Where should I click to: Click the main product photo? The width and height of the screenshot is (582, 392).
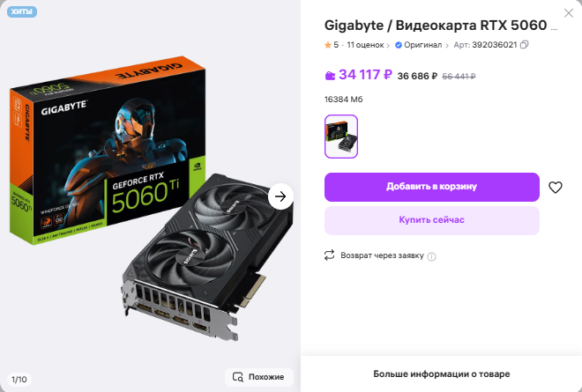(x=150, y=196)
